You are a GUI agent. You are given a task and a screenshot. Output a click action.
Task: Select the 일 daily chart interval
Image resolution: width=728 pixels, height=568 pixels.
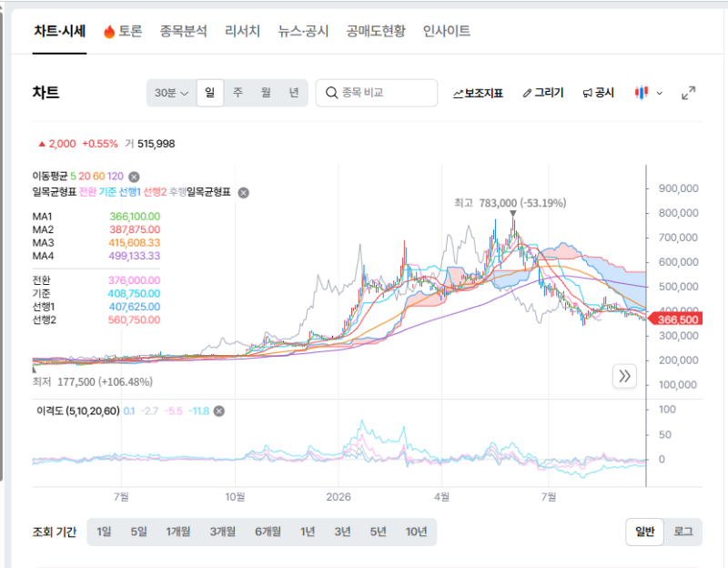pos(210,93)
